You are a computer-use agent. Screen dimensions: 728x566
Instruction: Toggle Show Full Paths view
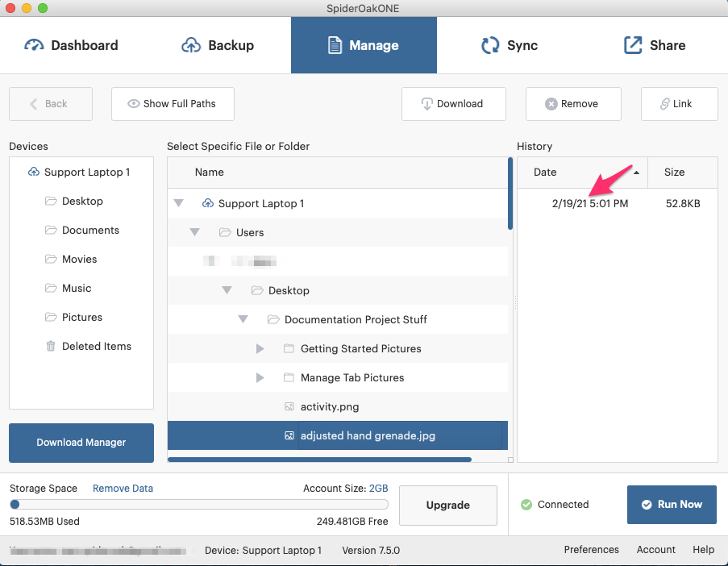click(x=173, y=104)
